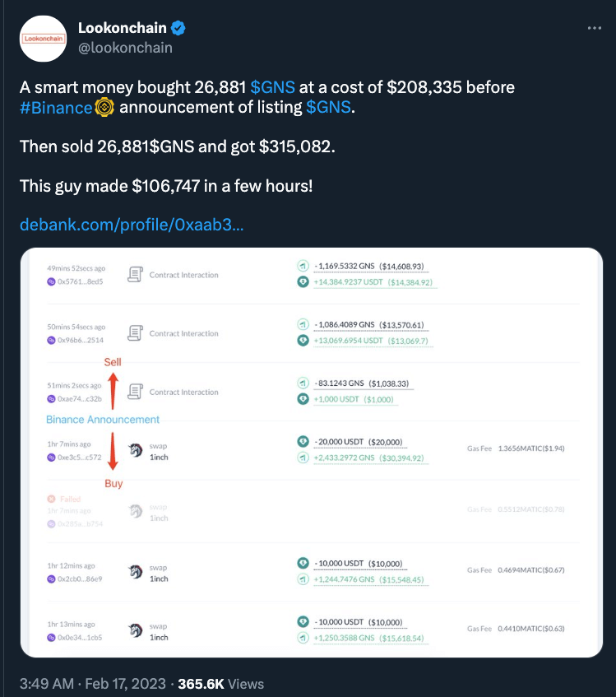Click the contract interaction icon at 49mins

point(136,275)
